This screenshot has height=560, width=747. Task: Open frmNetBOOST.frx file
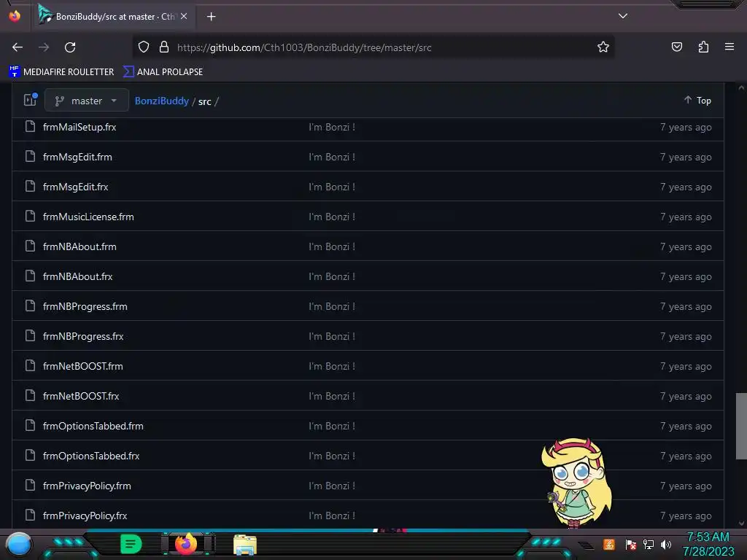(81, 396)
